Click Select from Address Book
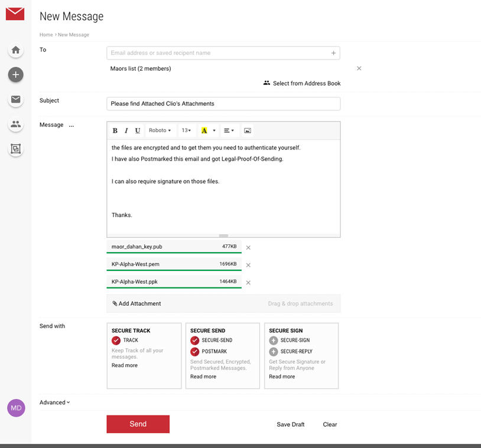Screen dimensions: 481x448 302,83
